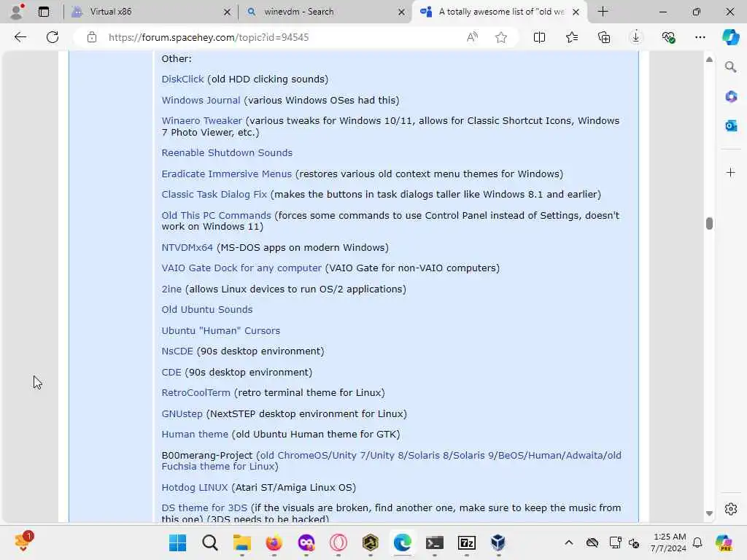Open Ubuntu "Human" Cursors link
The height and width of the screenshot is (560, 747).
click(220, 330)
